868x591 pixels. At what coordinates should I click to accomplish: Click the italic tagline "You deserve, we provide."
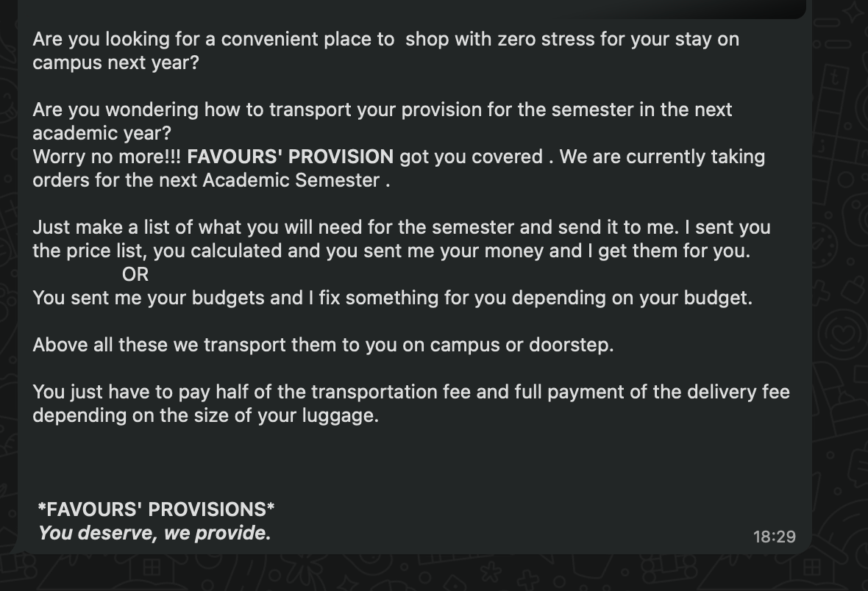(154, 533)
